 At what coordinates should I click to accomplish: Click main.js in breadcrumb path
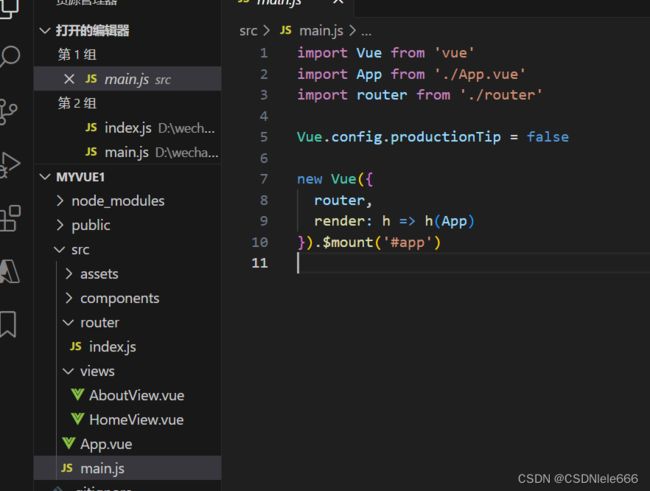click(x=321, y=31)
